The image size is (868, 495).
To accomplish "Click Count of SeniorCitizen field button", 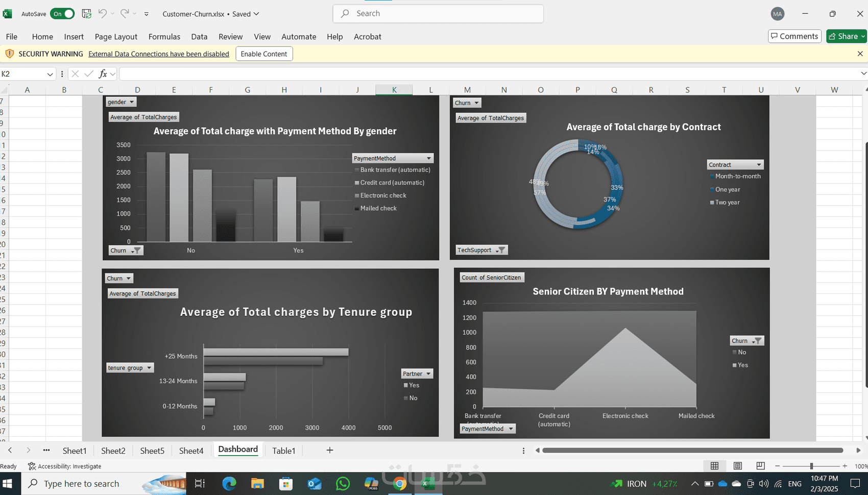I will [492, 277].
